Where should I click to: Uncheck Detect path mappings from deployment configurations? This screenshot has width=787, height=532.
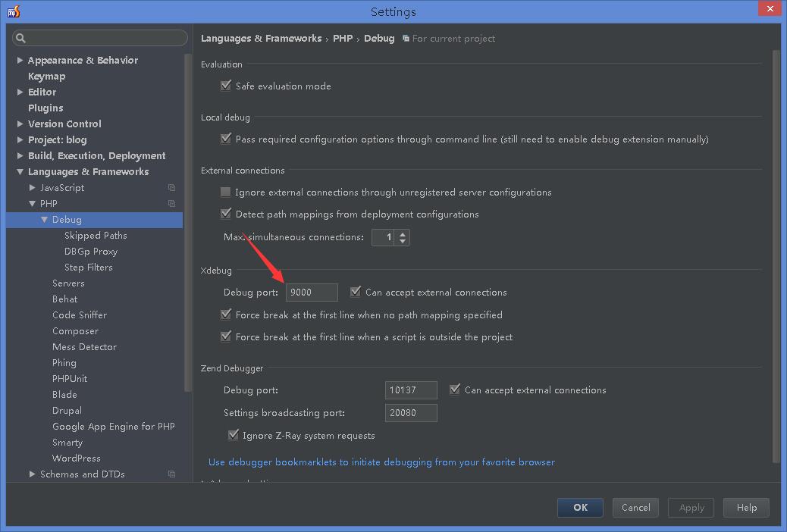[x=225, y=214]
